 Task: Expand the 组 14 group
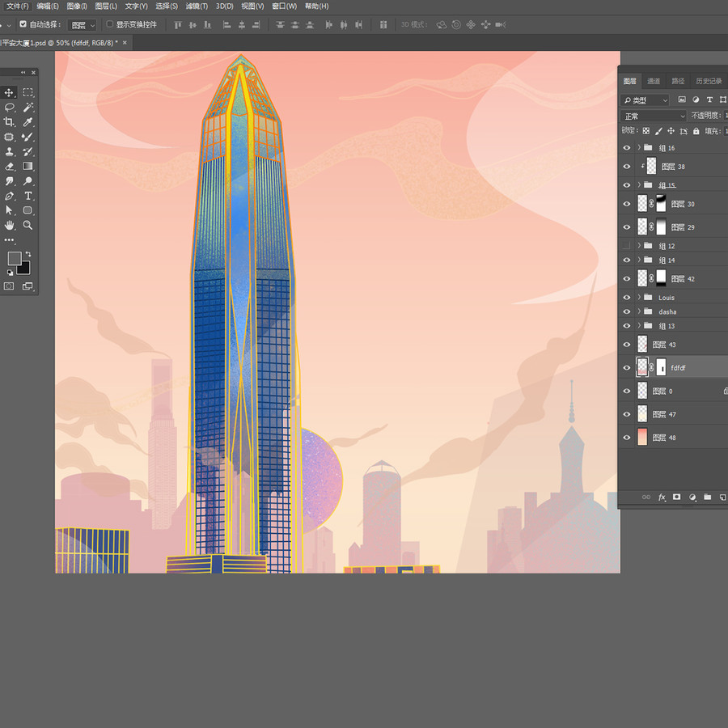(x=639, y=260)
